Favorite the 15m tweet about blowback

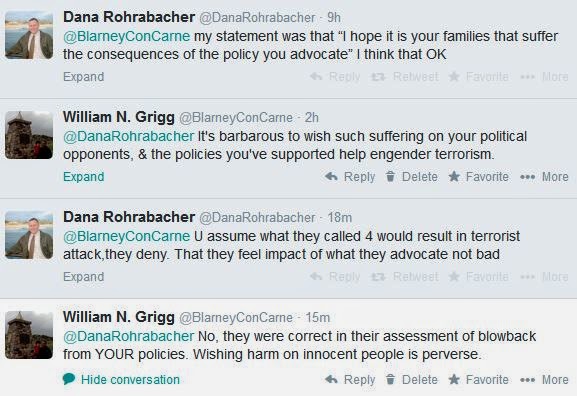[478, 379]
